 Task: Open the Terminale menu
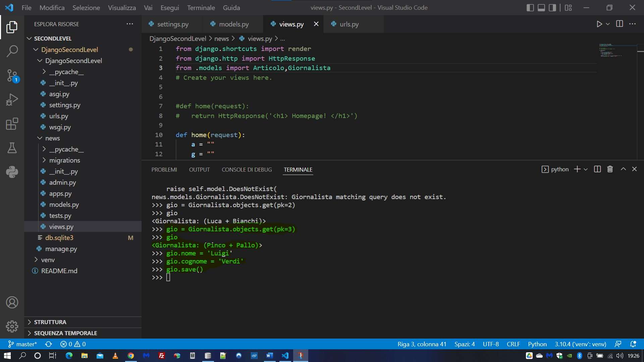coord(201,8)
